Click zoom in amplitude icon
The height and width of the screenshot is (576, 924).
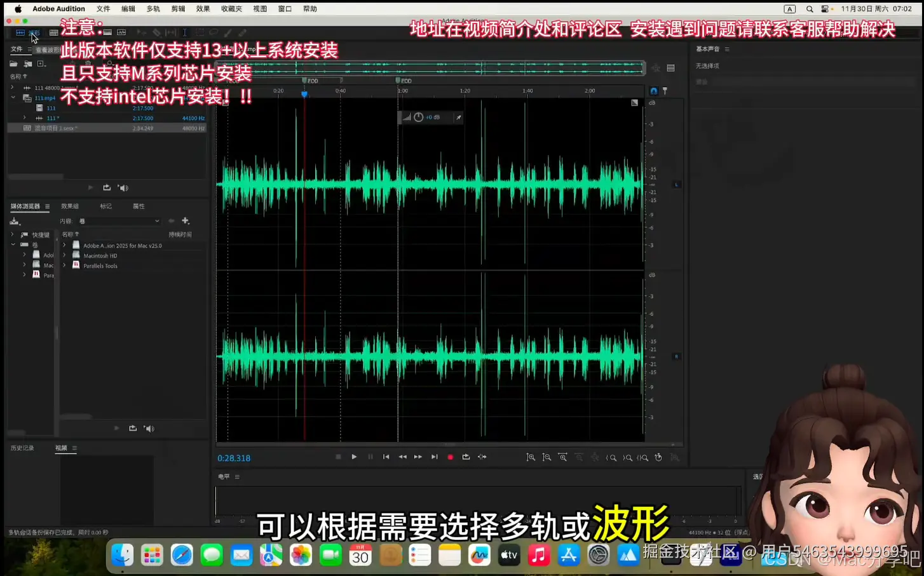point(531,457)
